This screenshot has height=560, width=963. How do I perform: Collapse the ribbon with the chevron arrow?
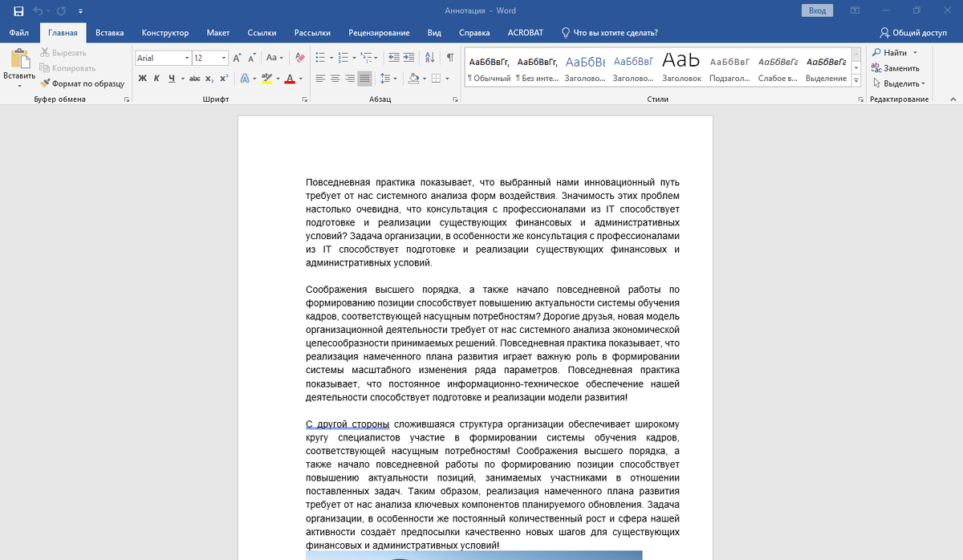coord(952,99)
